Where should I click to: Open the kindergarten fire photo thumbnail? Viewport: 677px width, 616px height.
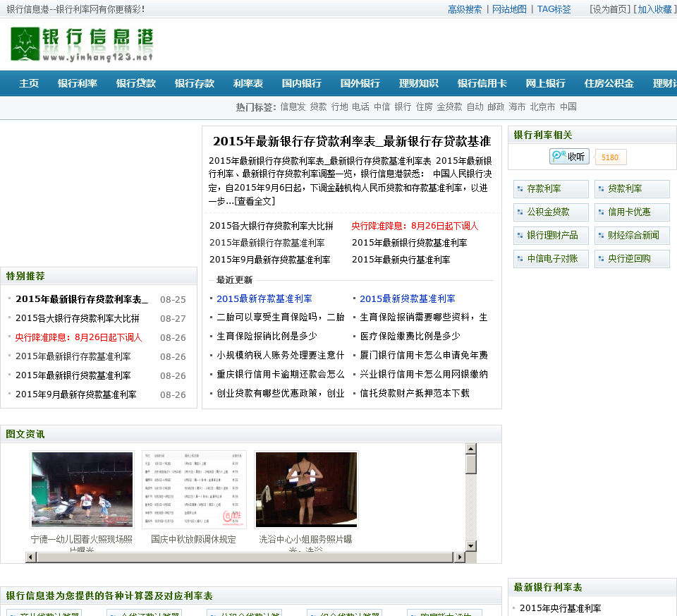click(x=82, y=490)
